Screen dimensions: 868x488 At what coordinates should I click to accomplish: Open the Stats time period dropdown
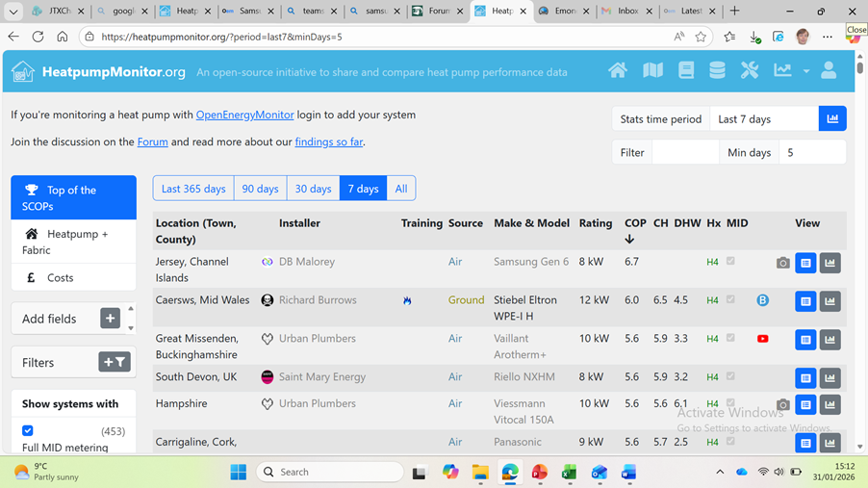764,119
